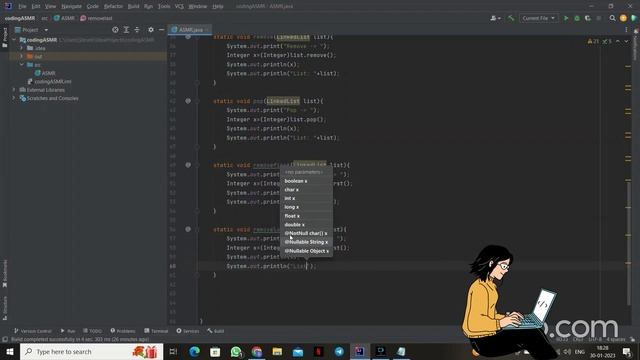Open the File menu
The image size is (640, 360).
(22, 6)
